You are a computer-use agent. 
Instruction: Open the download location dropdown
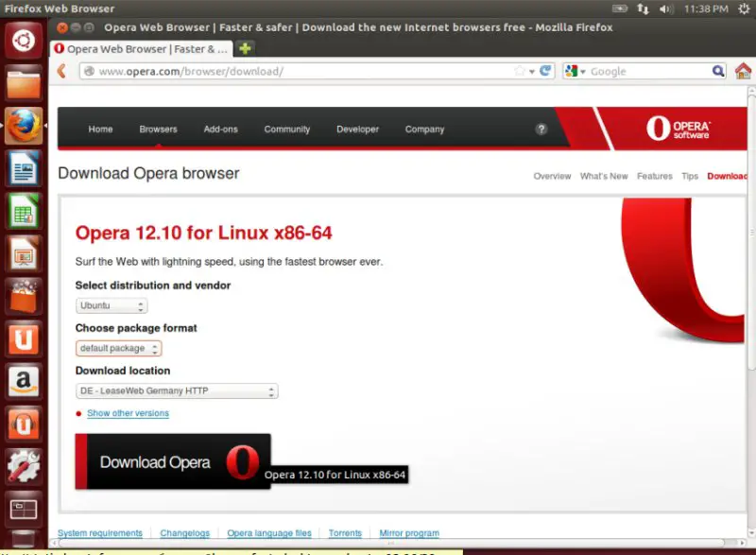(177, 390)
